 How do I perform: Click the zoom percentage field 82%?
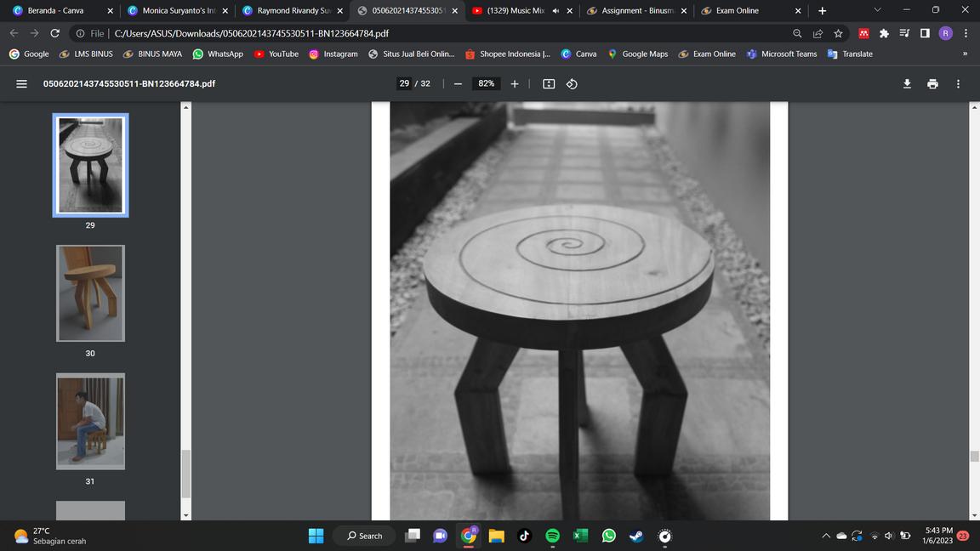(x=487, y=83)
